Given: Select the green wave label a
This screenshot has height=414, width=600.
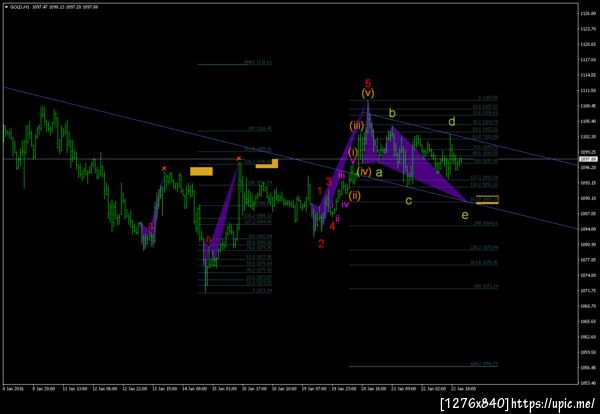Looking at the screenshot, I should [x=378, y=173].
